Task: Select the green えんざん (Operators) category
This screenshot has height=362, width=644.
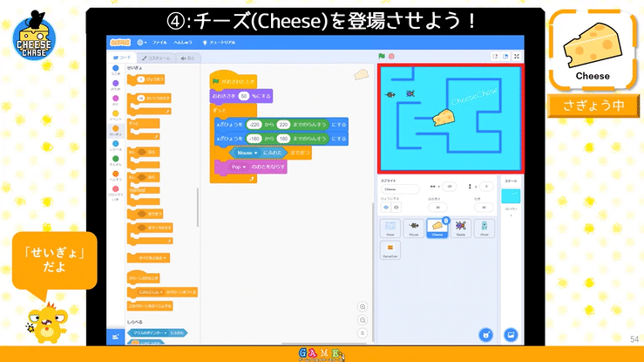Action: click(x=116, y=161)
